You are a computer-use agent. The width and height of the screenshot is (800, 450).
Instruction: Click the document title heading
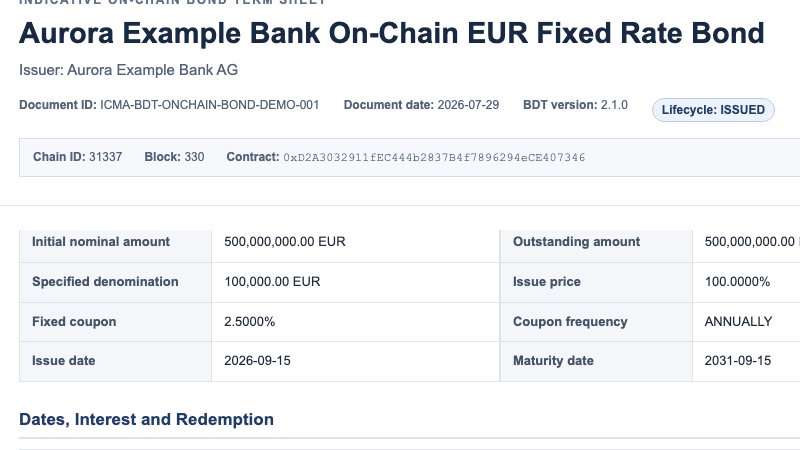pyautogui.click(x=391, y=33)
